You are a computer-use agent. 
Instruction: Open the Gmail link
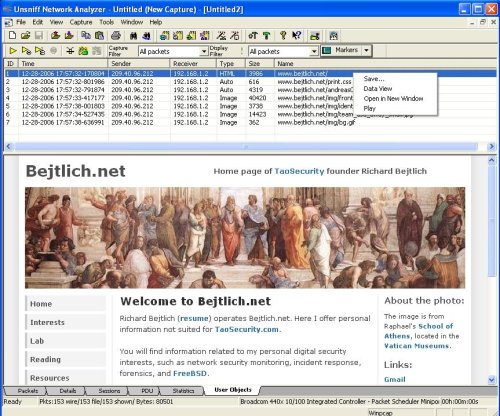click(395, 379)
